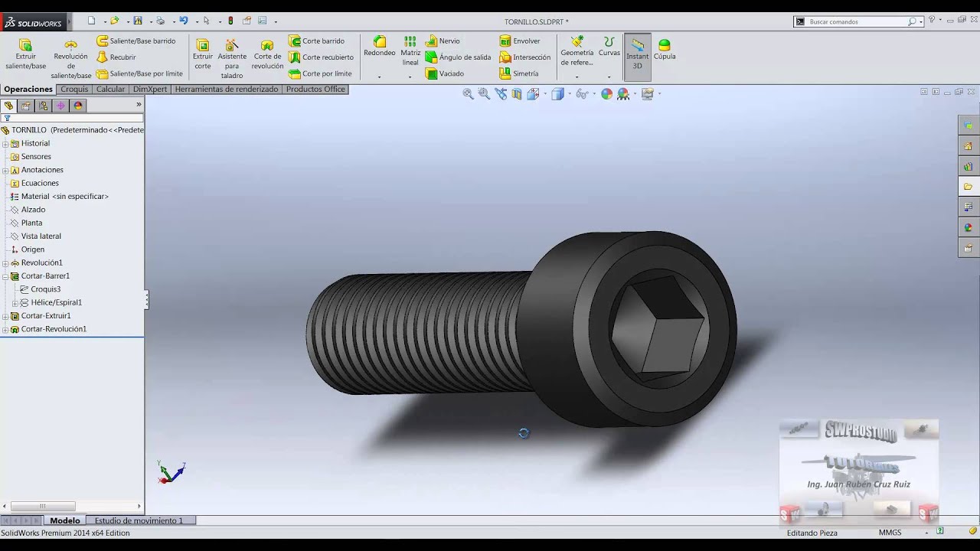Select the Redondeo fillet tool
The height and width of the screenshot is (551, 980).
point(379,47)
